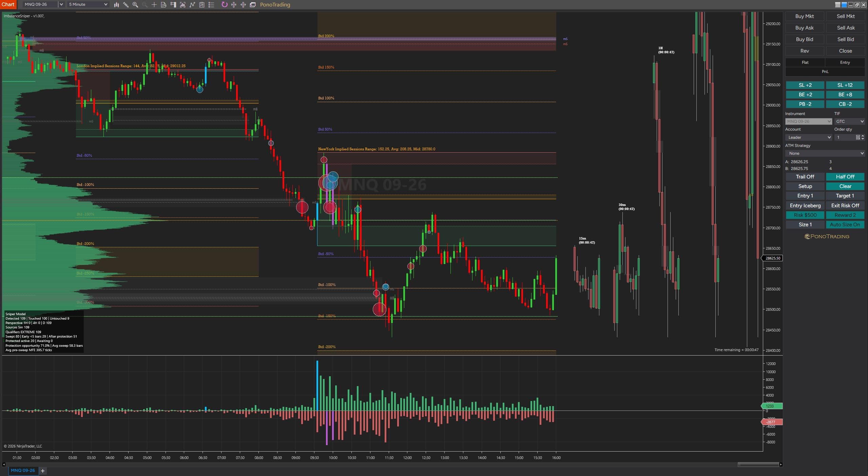Click the Close position button
Viewport: 868px width, 476px height.
coord(845,51)
